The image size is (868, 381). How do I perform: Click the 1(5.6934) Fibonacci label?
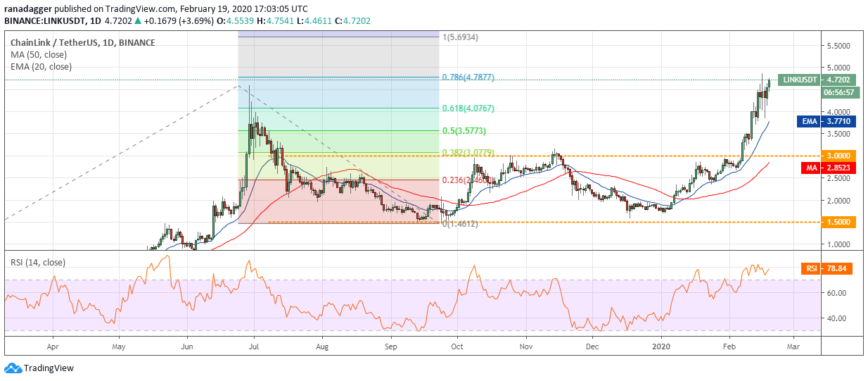pyautogui.click(x=459, y=37)
